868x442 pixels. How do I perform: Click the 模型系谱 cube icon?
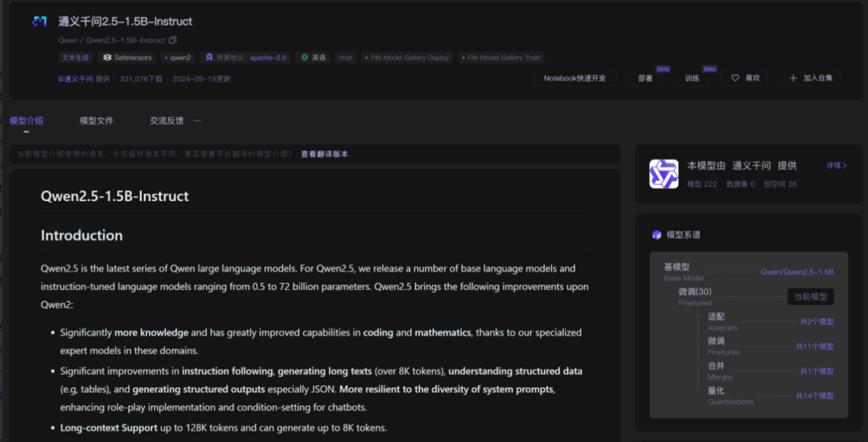click(656, 235)
